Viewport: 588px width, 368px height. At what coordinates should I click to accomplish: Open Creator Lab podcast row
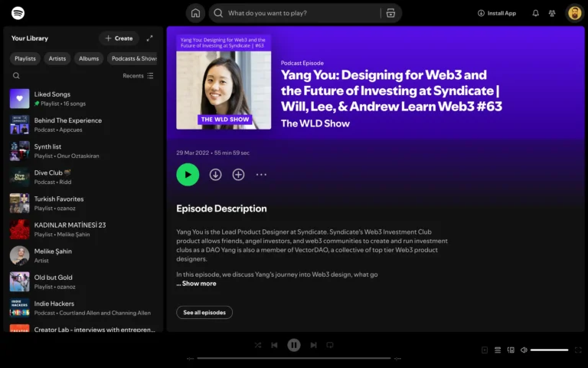[x=83, y=327]
